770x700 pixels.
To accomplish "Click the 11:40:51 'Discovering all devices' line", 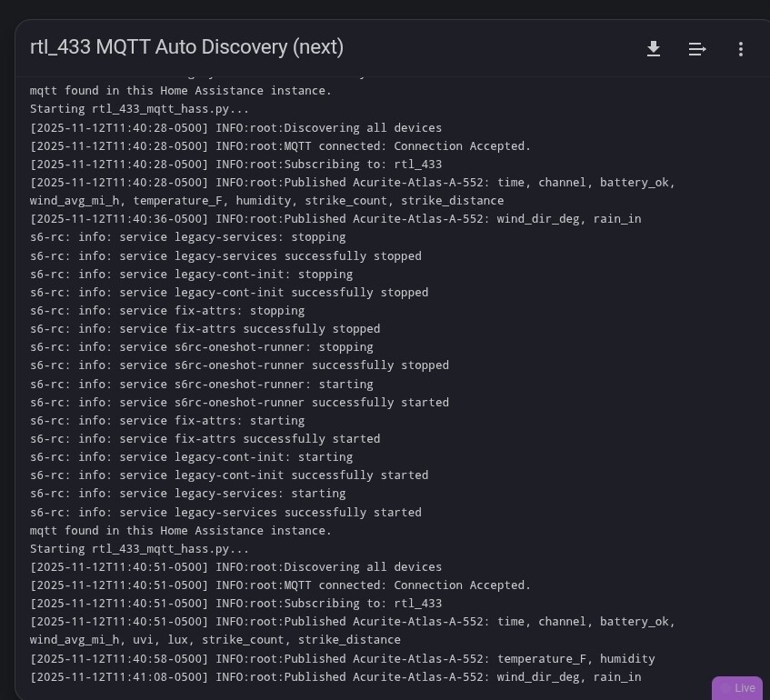I will click(x=235, y=567).
